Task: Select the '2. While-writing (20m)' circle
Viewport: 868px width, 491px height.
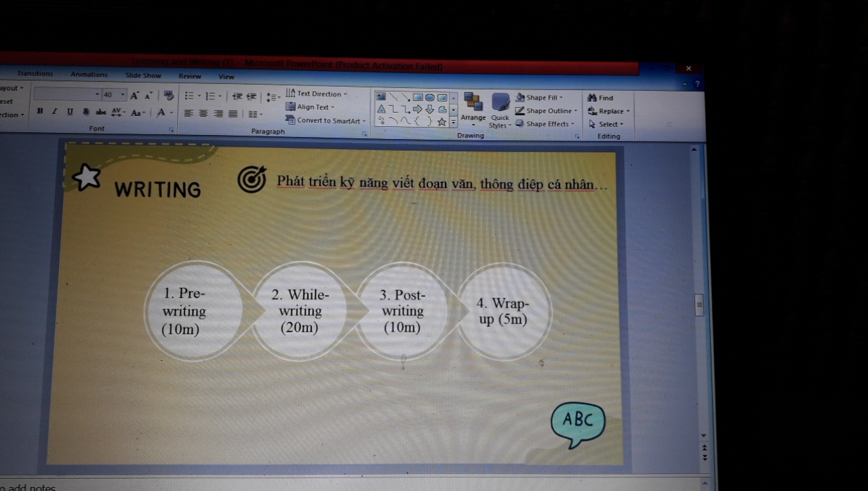Action: (x=300, y=311)
